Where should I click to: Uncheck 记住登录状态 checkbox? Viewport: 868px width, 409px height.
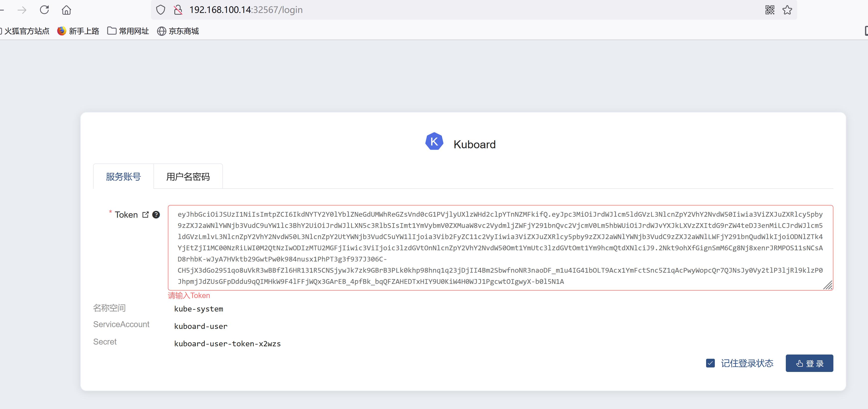pos(710,363)
